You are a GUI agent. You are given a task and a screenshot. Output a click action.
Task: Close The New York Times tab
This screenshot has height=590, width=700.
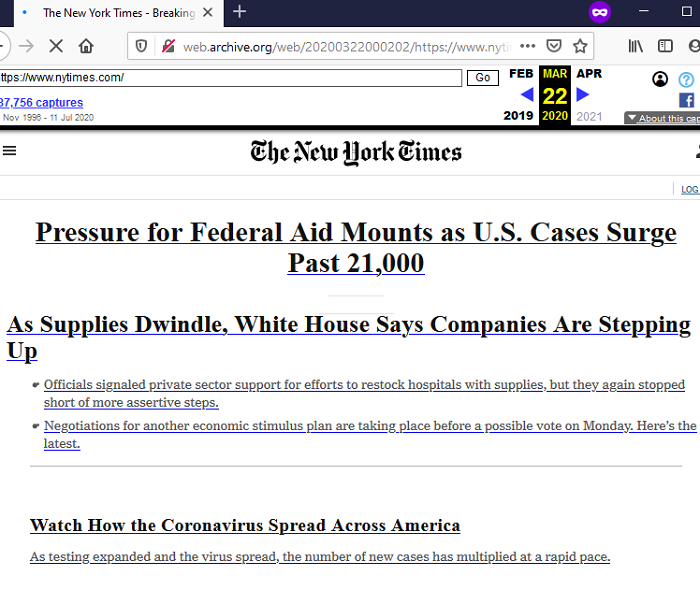(x=208, y=12)
